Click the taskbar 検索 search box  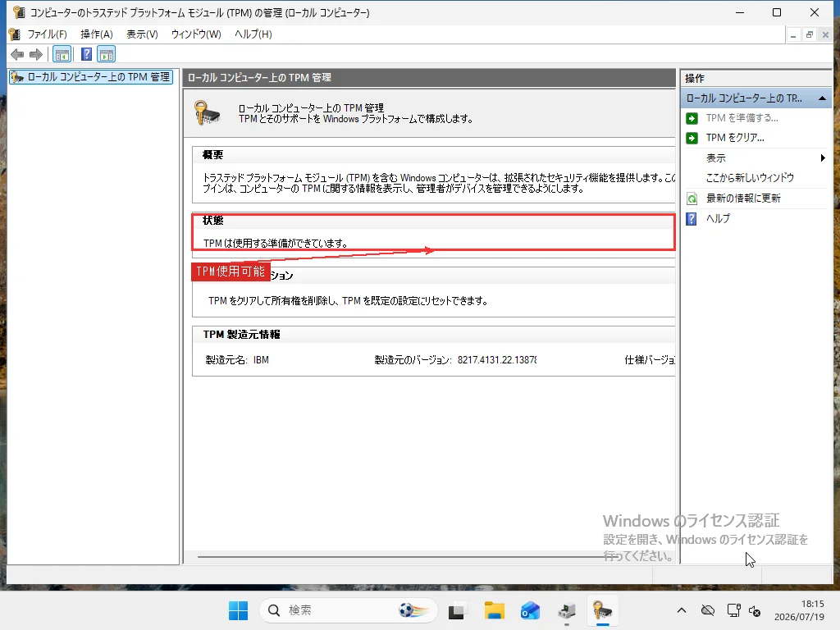point(348,610)
